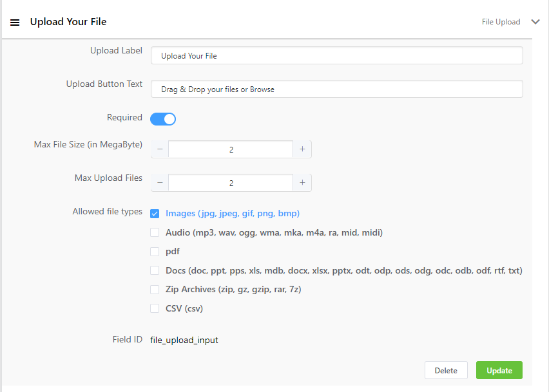Decrease Max Upload Files with minus

coord(160,183)
